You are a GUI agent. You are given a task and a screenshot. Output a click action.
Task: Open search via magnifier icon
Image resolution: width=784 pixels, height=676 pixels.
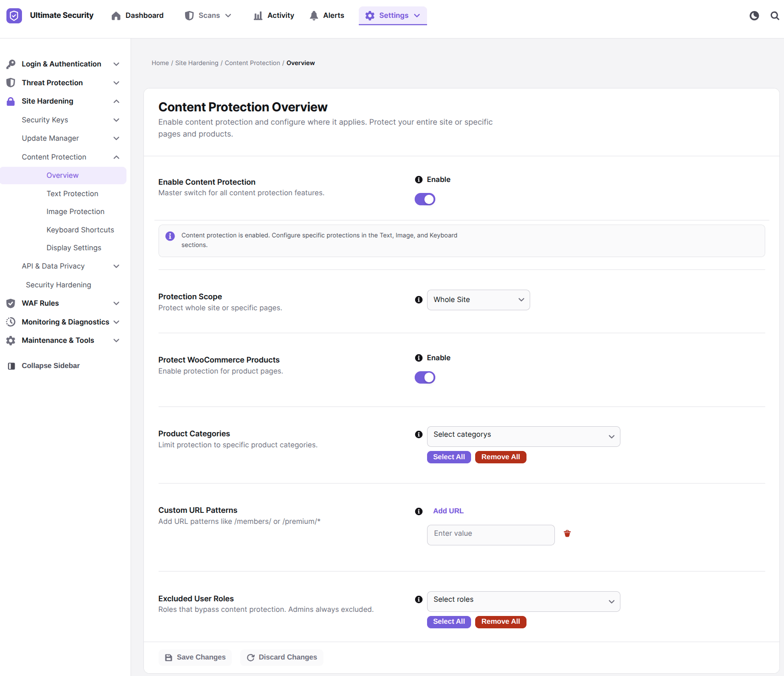[x=775, y=16]
